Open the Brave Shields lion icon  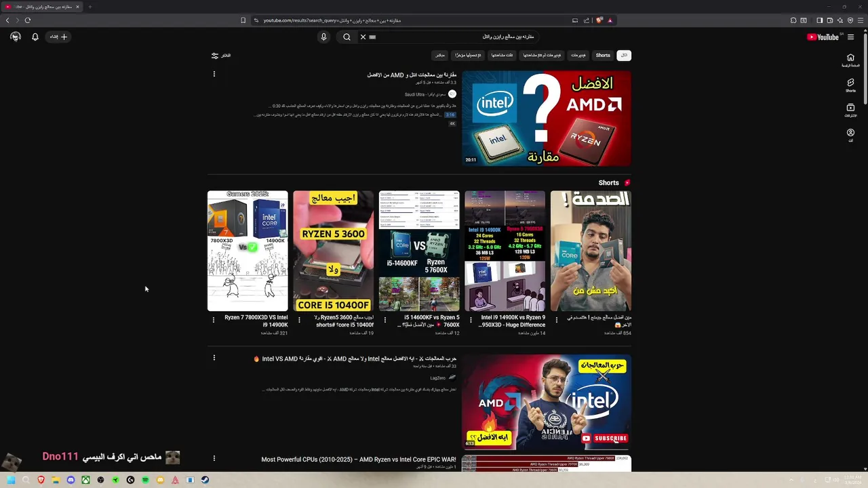[599, 20]
